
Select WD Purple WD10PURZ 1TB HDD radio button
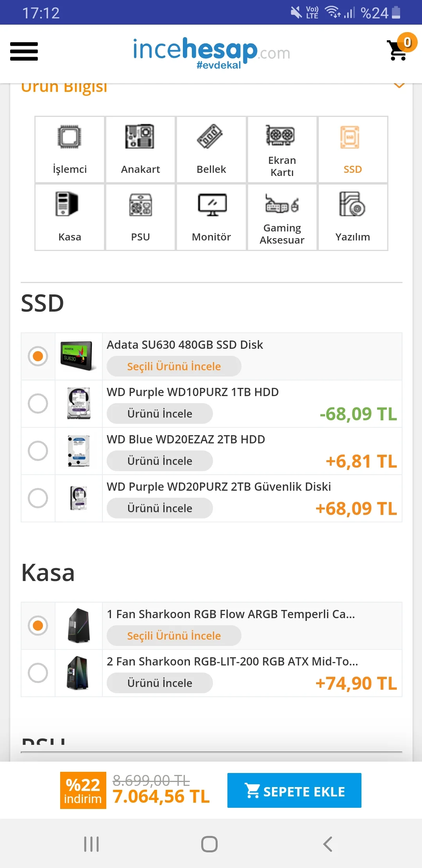pyautogui.click(x=38, y=404)
